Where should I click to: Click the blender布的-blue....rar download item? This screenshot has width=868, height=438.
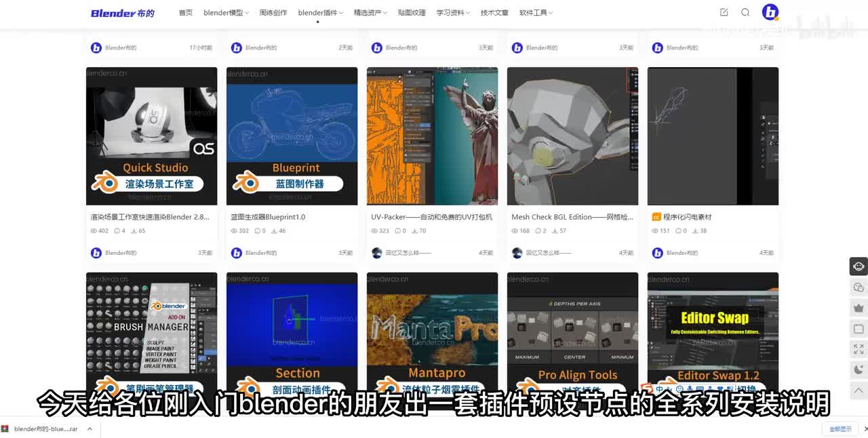click(x=45, y=429)
